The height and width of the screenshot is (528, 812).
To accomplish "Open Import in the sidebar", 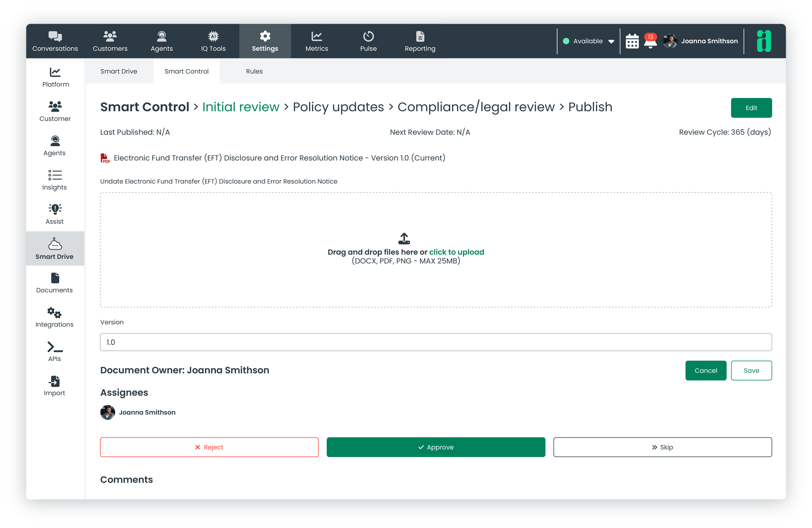I will click(55, 386).
